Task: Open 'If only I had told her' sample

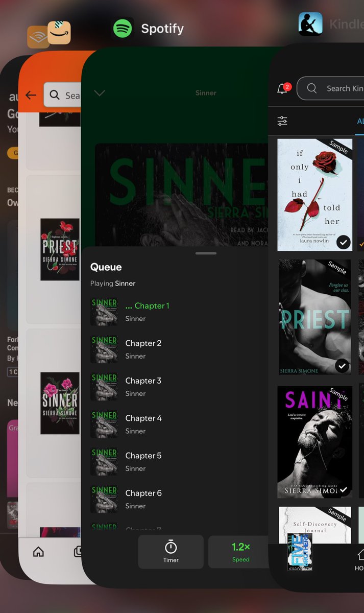Action: click(314, 195)
